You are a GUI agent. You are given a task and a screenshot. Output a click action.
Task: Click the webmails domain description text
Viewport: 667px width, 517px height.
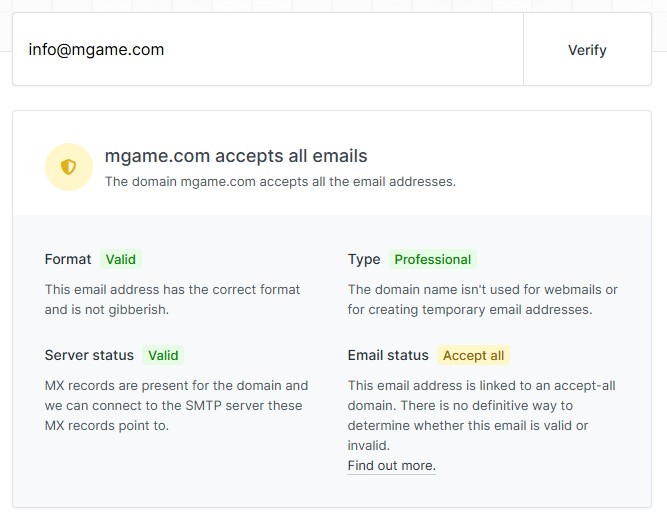pos(482,300)
